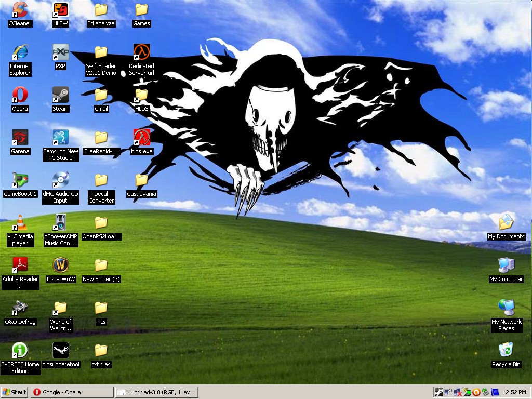532x399 pixels.
Task: Click the Steam icon in system tray
Action: coord(438,392)
